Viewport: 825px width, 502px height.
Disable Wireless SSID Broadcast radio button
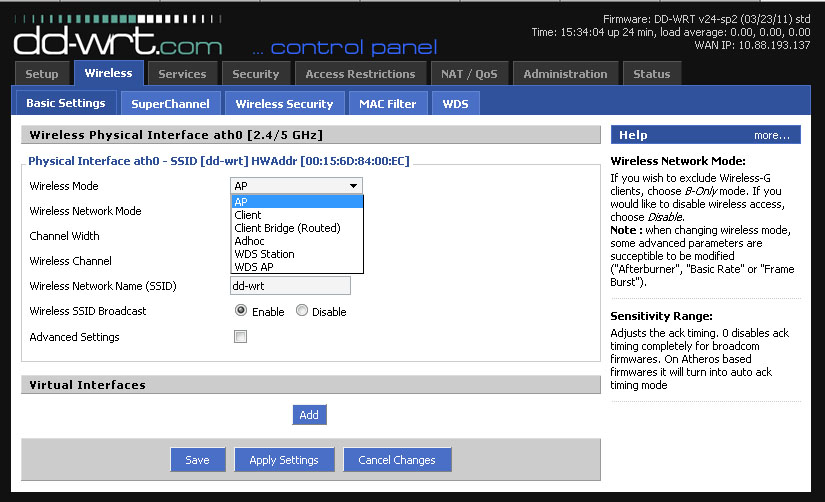pos(301,310)
